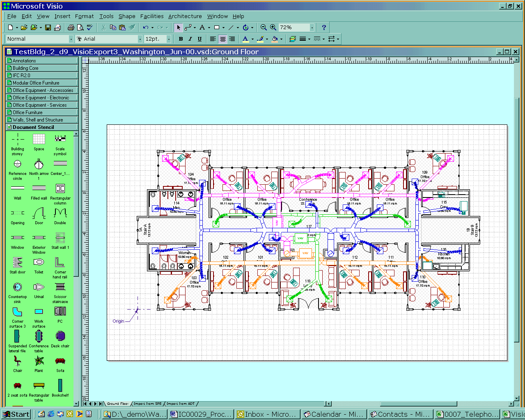Image resolution: width=525 pixels, height=420 pixels.
Task: Pick the Conference table stencil shape
Action: coord(39,340)
